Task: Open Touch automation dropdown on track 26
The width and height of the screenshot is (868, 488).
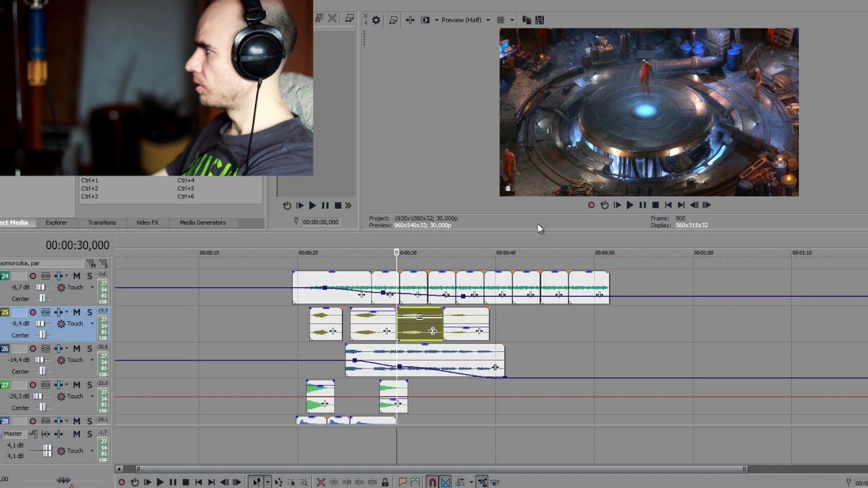Action: [x=92, y=360]
